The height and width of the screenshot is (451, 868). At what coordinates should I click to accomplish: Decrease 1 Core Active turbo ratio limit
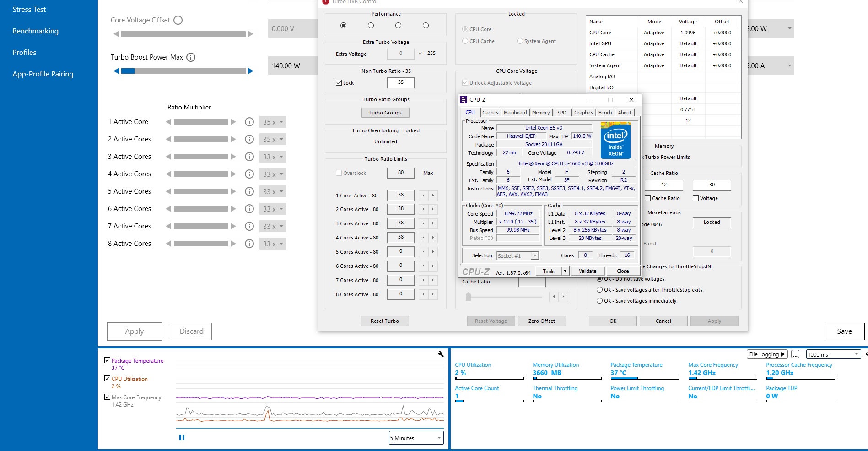tap(424, 196)
